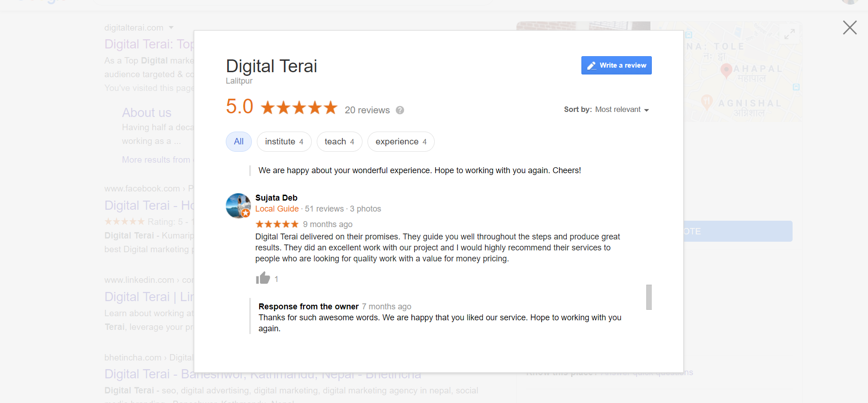Filter reviews by teach

[339, 142]
